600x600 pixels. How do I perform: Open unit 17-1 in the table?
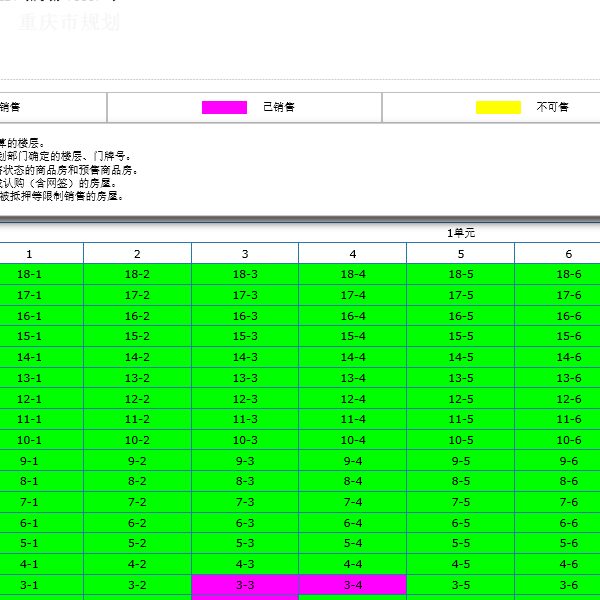pyautogui.click(x=41, y=295)
